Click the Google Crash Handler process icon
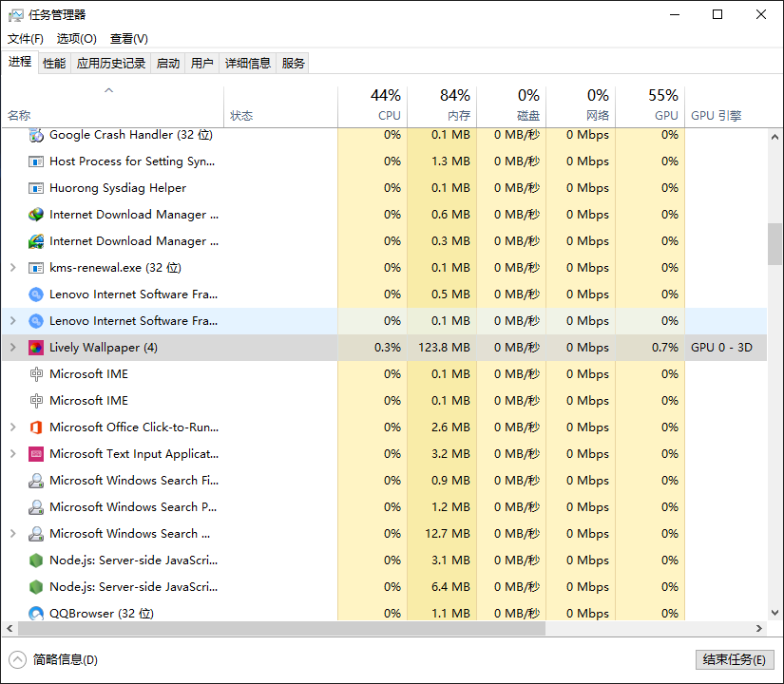The image size is (784, 684). [36, 135]
